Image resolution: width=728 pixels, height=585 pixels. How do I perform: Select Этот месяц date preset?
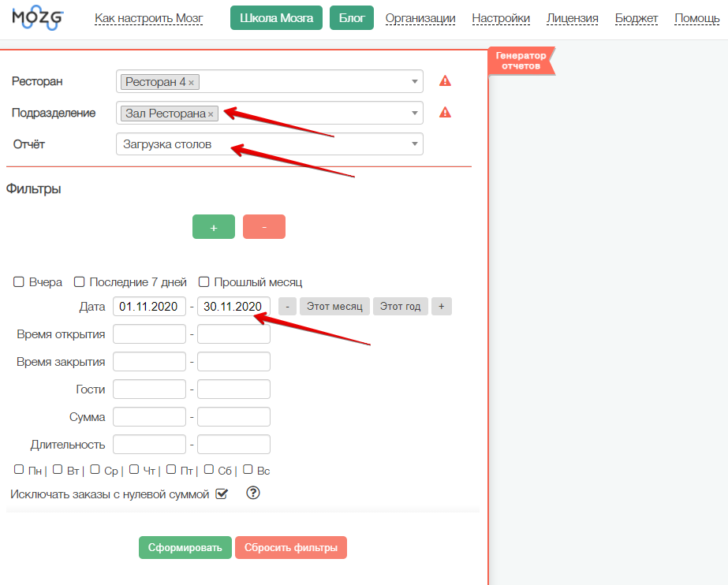[x=334, y=306]
